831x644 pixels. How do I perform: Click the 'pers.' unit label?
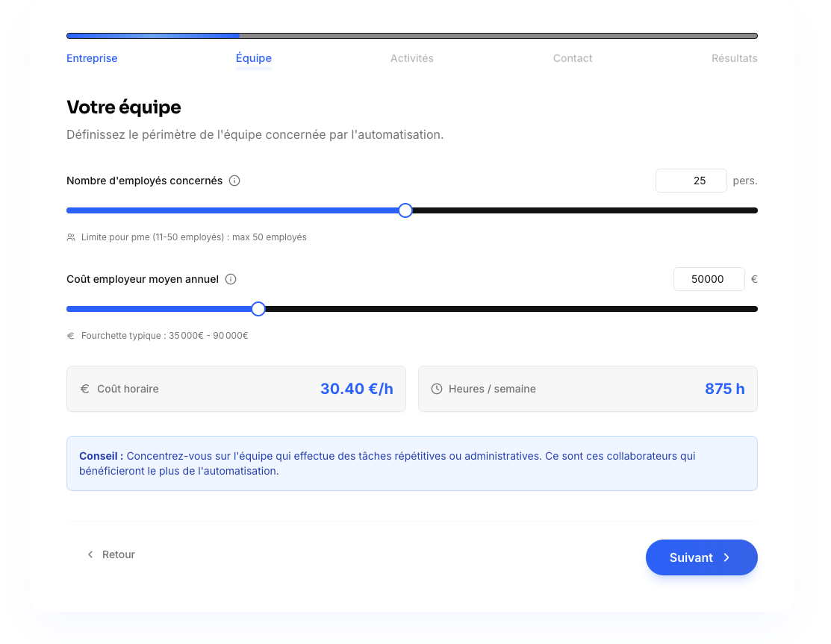pos(745,181)
